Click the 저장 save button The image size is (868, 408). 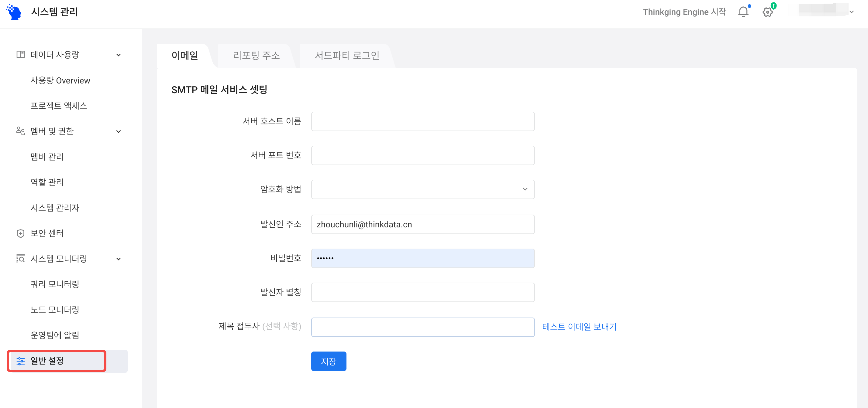point(329,361)
